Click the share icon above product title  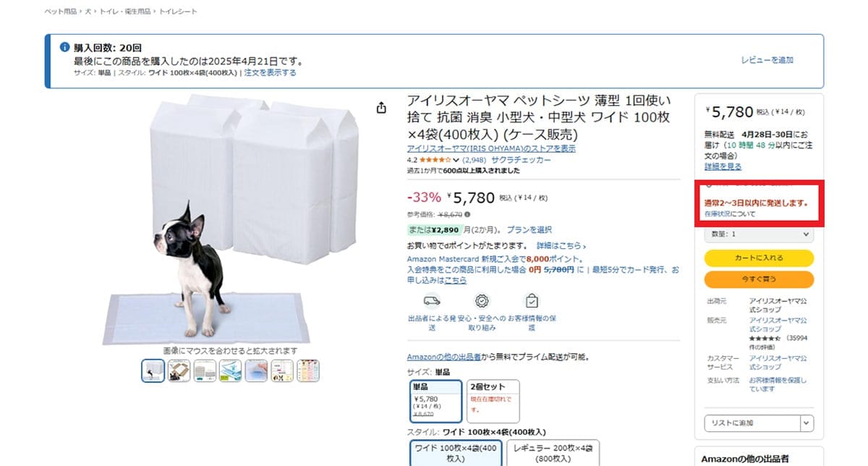(x=381, y=108)
